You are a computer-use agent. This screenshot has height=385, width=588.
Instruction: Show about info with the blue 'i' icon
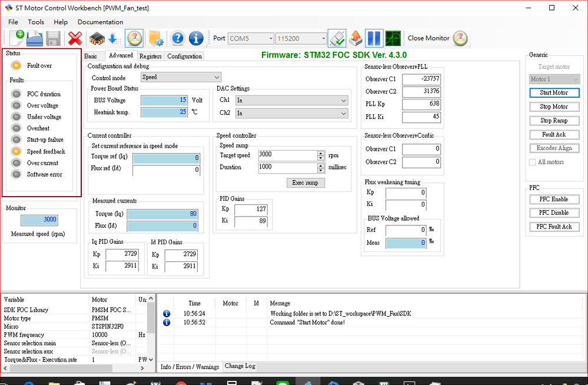pyautogui.click(x=196, y=38)
